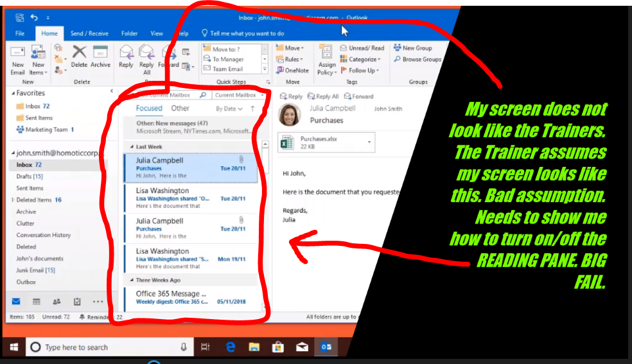632x364 pixels.
Task: Open the Assign Policy menu
Action: click(x=326, y=60)
